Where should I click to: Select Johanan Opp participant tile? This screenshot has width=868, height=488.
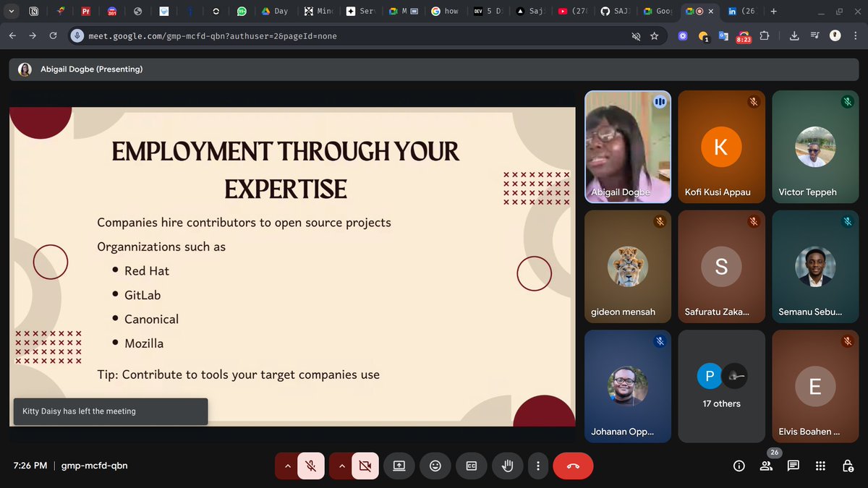coord(628,386)
